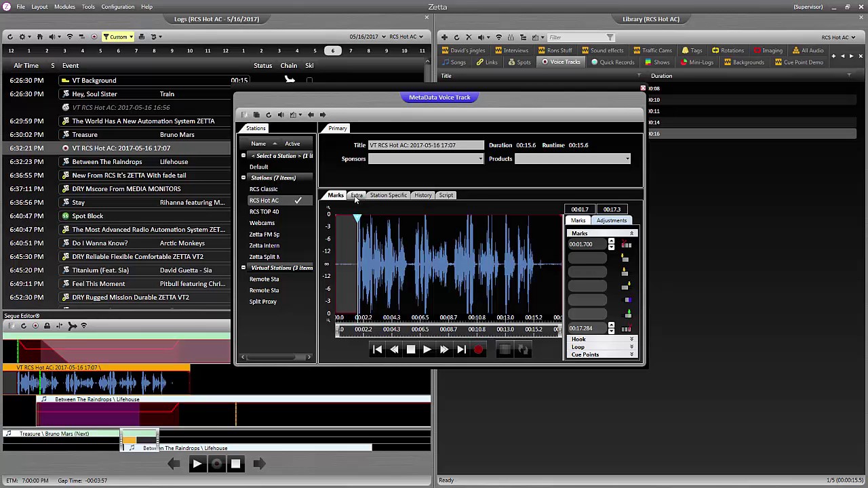Screen dimensions: 868x488
Task: Switch to the Voice Tracks library tab
Action: pos(560,62)
